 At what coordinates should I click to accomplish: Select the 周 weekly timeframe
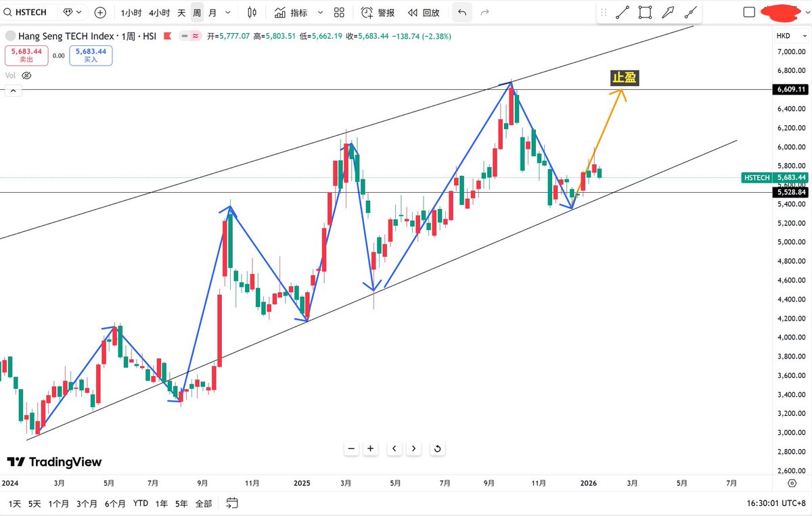point(197,12)
